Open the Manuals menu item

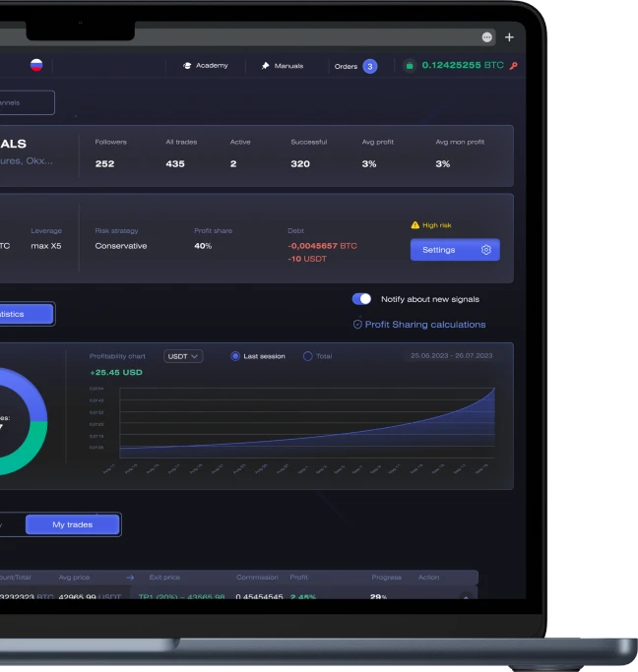point(287,66)
